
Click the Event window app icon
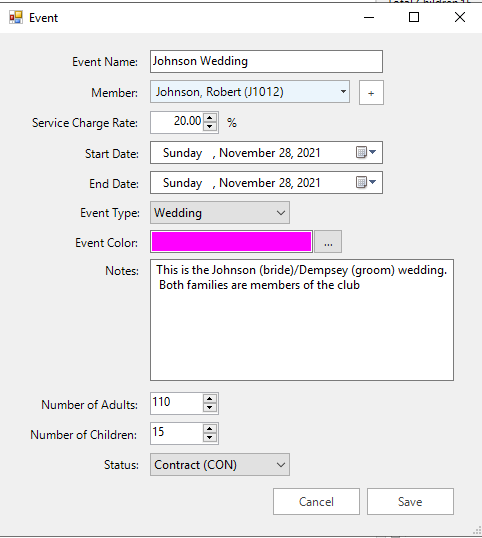pyautogui.click(x=16, y=17)
